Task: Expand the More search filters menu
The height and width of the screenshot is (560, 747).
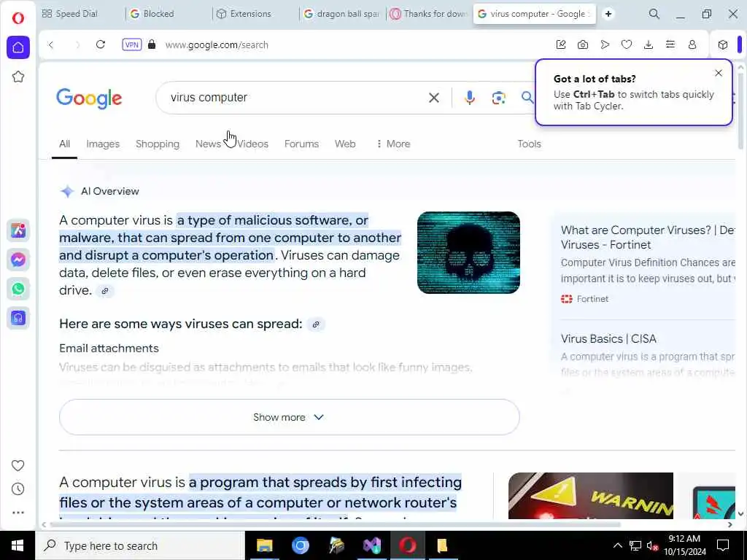Action: 393,144
